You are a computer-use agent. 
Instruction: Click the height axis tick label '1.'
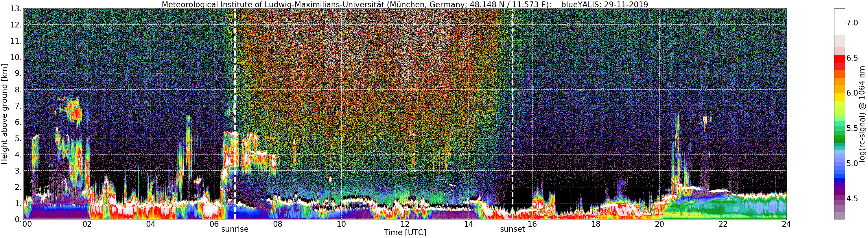pyautogui.click(x=18, y=203)
